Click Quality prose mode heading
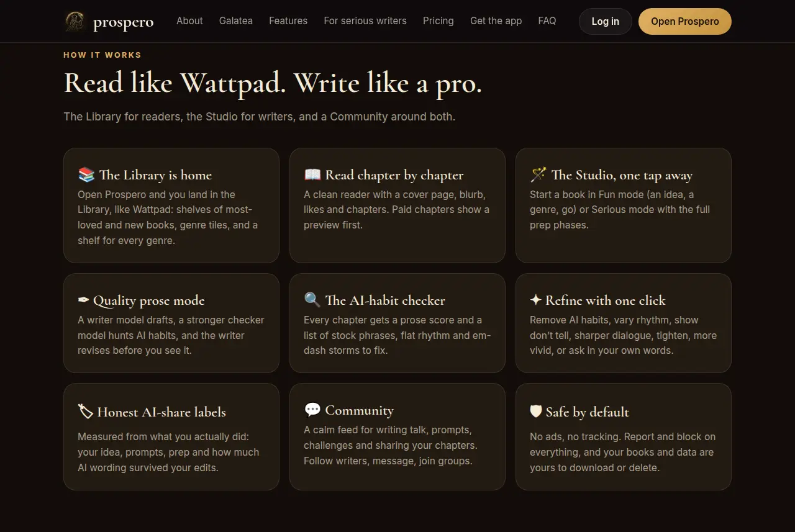This screenshot has height=532, width=795. pos(149,300)
